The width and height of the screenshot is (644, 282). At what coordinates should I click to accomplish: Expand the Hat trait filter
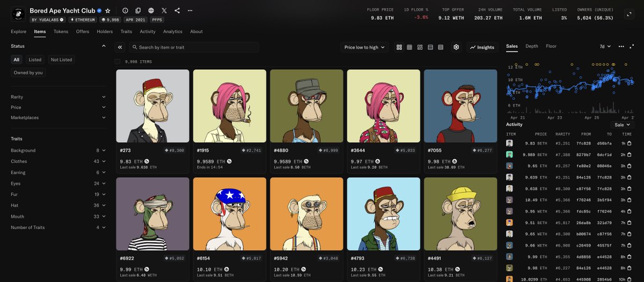[58, 205]
